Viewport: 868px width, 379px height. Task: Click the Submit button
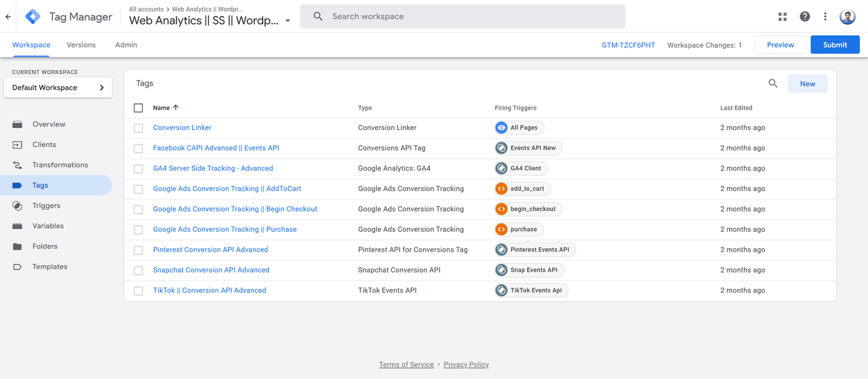click(835, 45)
